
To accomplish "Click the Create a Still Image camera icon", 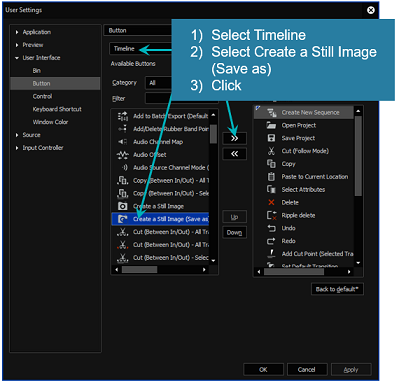I will [x=122, y=206].
